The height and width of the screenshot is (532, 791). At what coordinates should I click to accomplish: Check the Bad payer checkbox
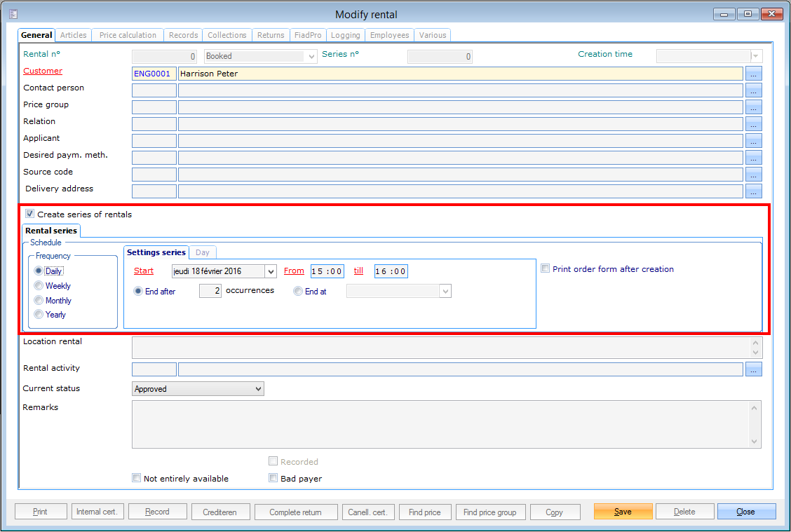click(273, 479)
